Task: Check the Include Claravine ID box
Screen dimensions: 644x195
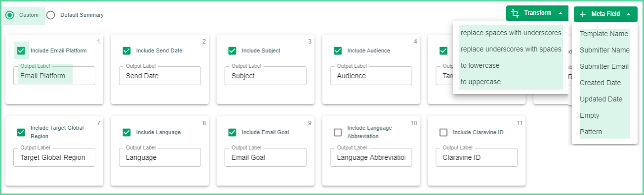Action: pos(443,132)
